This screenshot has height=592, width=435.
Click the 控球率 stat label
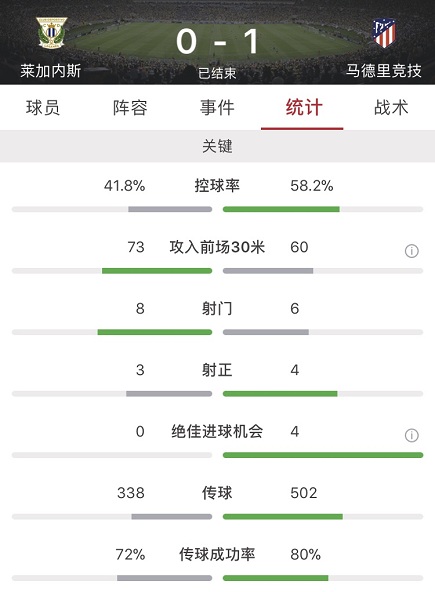pyautogui.click(x=217, y=185)
